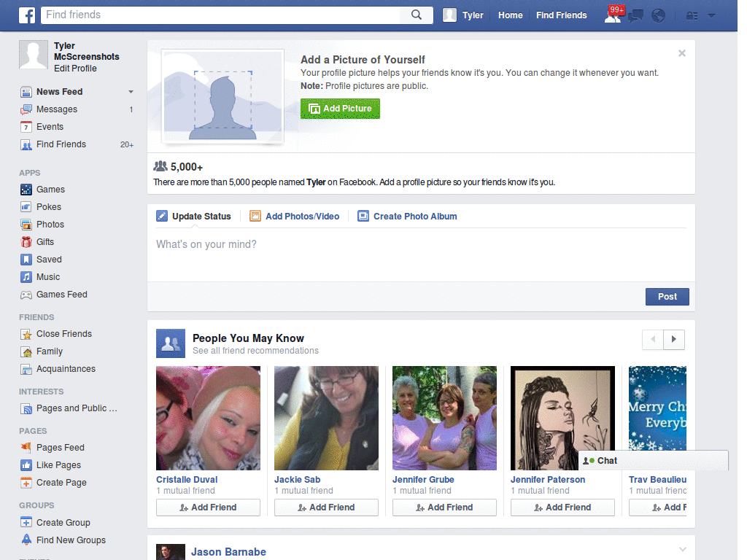Open privacy shortcuts lock icon
This screenshot has height=560, width=747.
[x=692, y=16]
